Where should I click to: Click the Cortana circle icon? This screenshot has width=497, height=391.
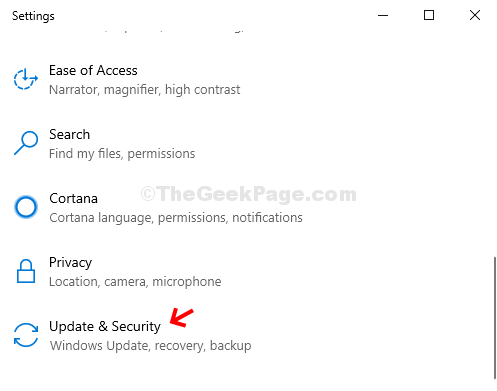[x=26, y=207]
